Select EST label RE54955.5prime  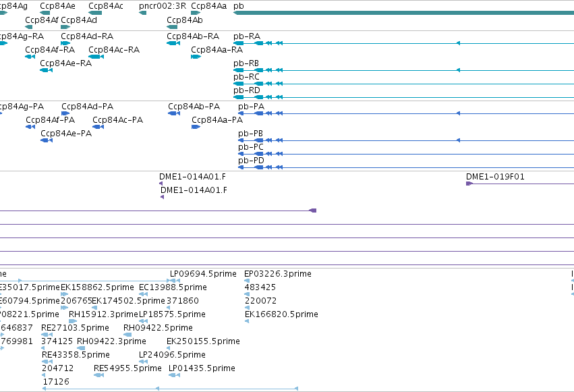tap(127, 368)
